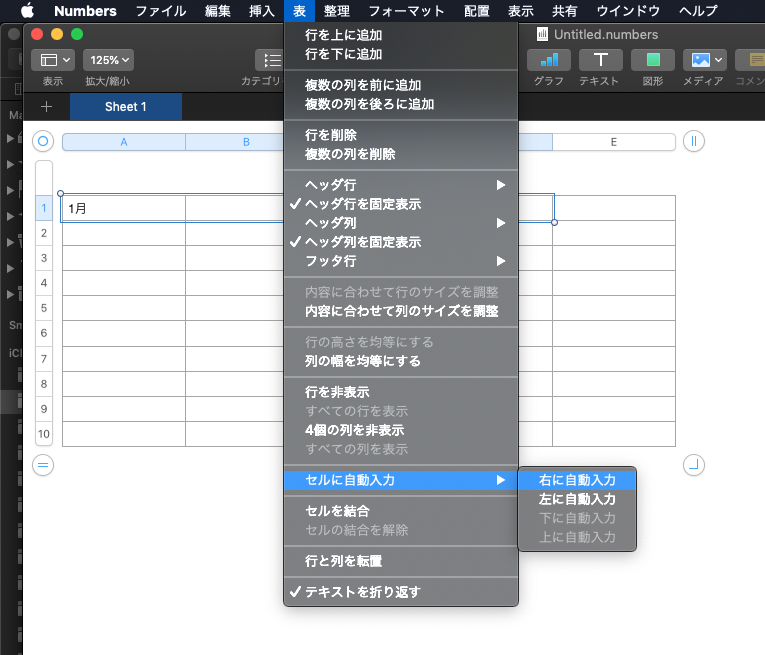The height and width of the screenshot is (655, 765).
Task: Expand セルに自動入力 submenu
Action: pyautogui.click(x=401, y=480)
